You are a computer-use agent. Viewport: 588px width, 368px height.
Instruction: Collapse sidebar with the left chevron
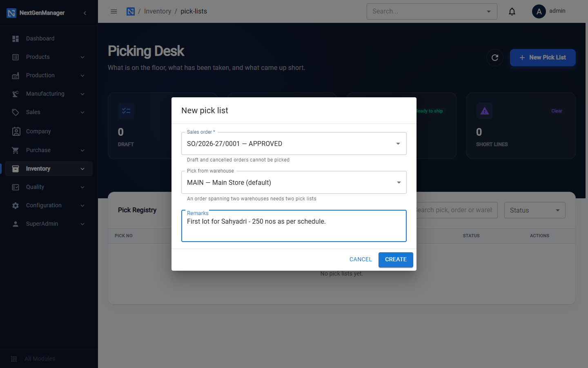(85, 13)
